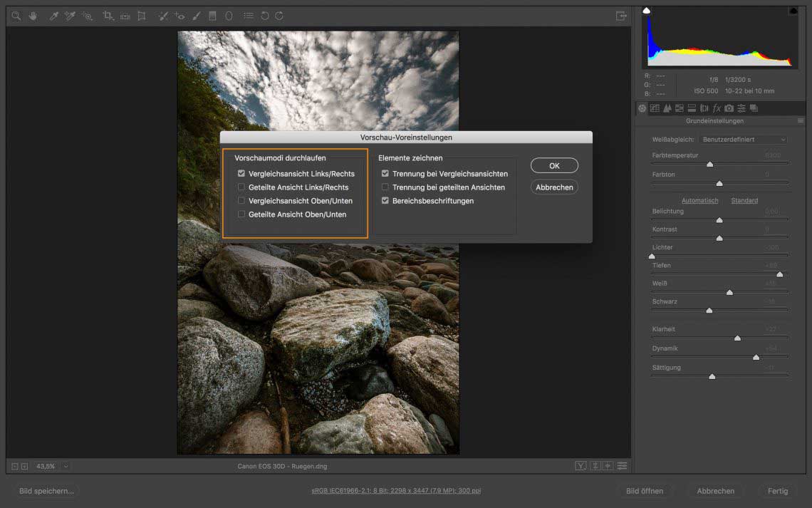Open the Grundeinstellungen panel menu

pos(801,121)
